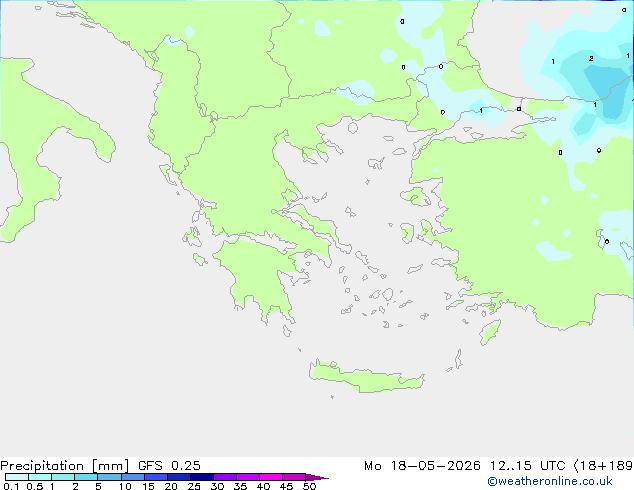Select the 10–15 mm legend color swatch
This screenshot has width=634, height=490.
coord(132,477)
